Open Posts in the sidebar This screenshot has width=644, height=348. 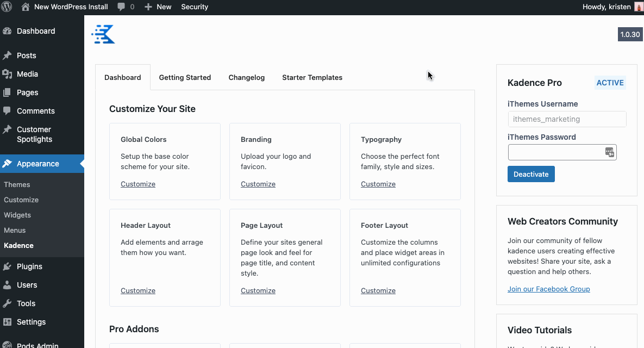pyautogui.click(x=26, y=55)
